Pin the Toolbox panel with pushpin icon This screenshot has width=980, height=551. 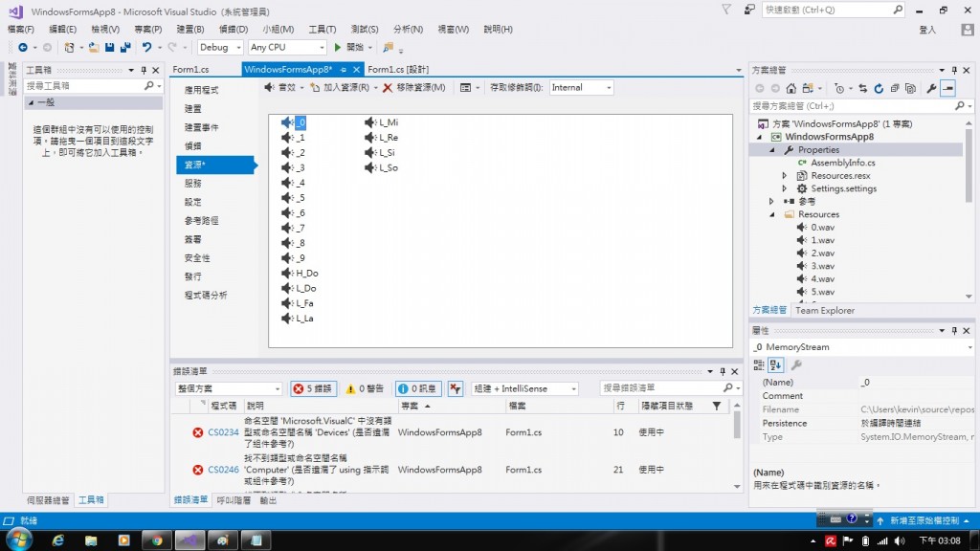[x=144, y=70]
